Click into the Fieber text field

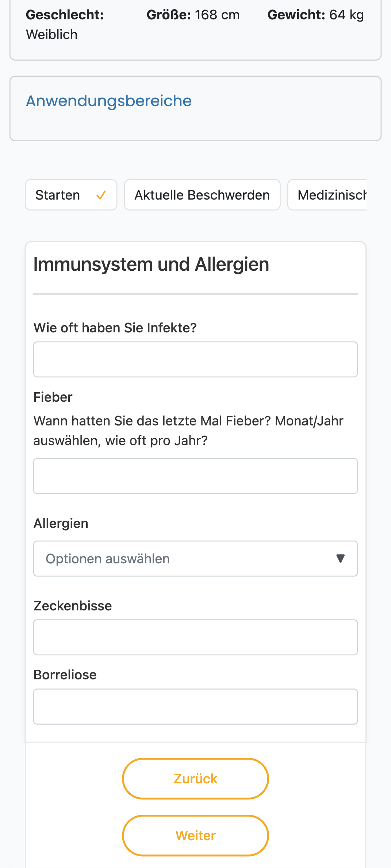(x=195, y=476)
